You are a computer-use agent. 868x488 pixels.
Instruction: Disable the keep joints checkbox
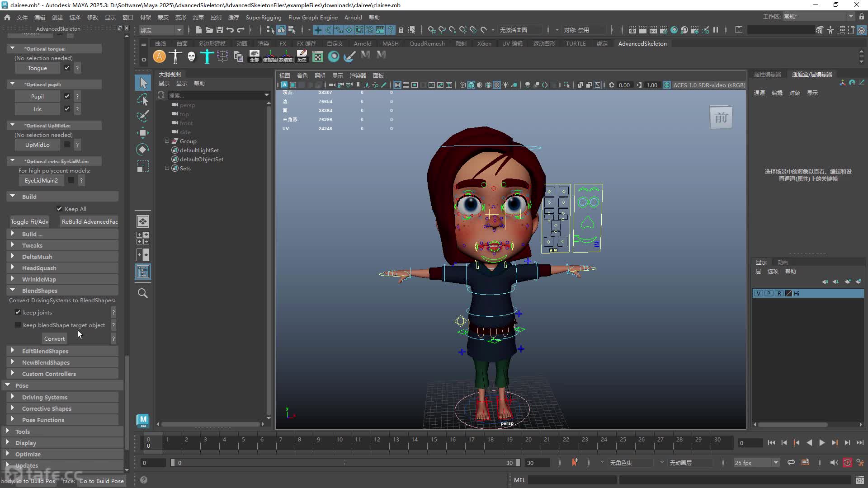pyautogui.click(x=18, y=312)
